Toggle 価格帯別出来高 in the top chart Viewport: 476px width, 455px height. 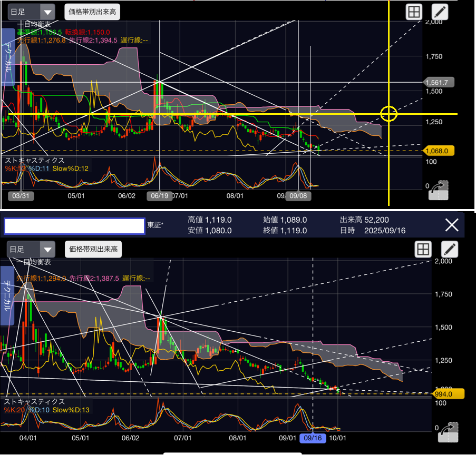93,11
